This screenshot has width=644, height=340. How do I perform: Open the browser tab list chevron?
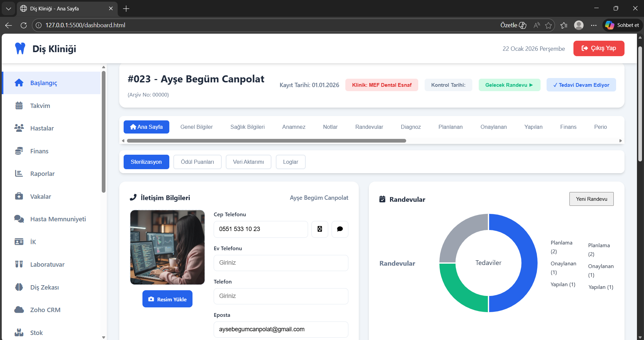[x=8, y=9]
